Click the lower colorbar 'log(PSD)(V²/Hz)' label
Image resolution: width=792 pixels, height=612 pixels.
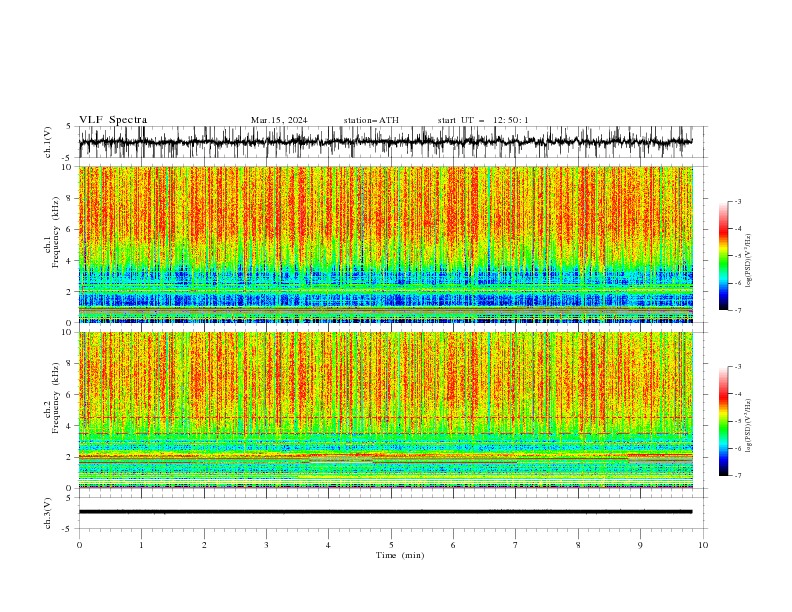[748, 425]
